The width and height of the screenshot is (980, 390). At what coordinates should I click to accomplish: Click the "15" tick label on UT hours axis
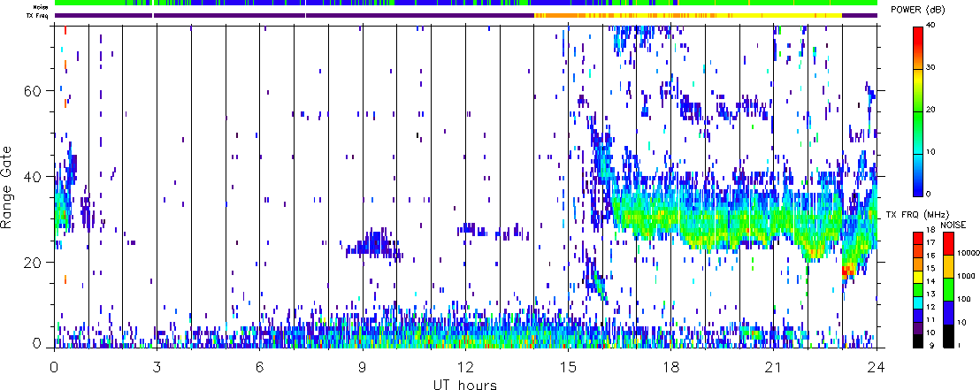[568, 366]
